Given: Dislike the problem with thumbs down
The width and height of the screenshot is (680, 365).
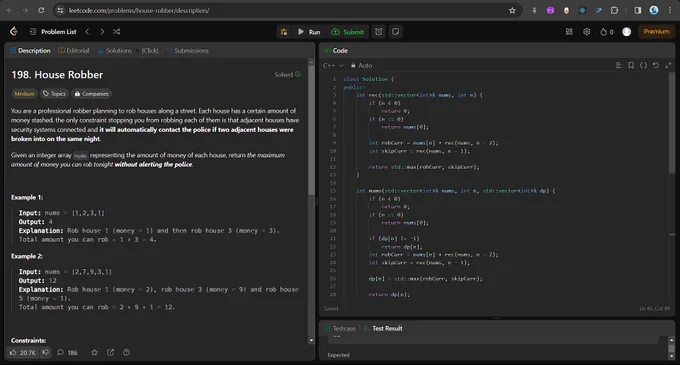Looking at the screenshot, I should click(46, 352).
